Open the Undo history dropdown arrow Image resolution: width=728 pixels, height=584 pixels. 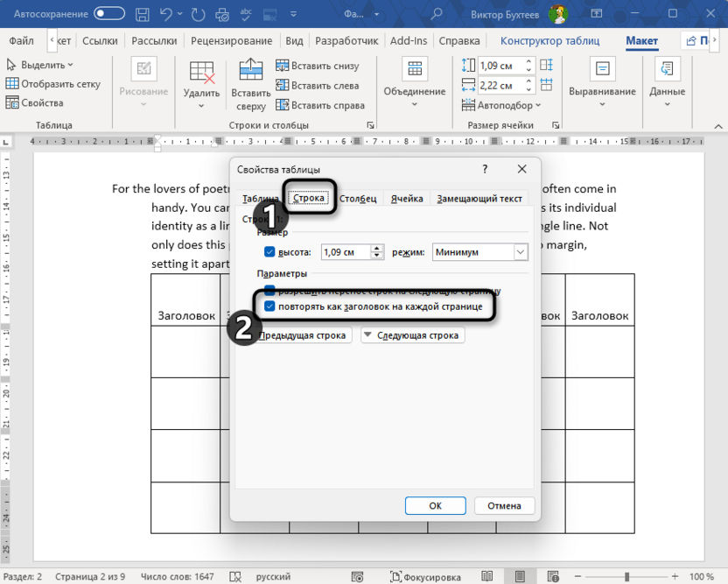pyautogui.click(x=179, y=14)
